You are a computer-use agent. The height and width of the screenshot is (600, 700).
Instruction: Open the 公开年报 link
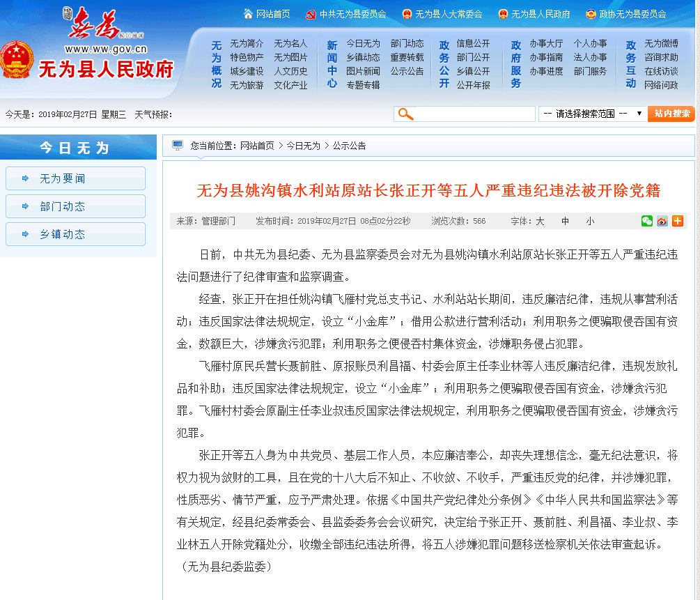click(473, 85)
